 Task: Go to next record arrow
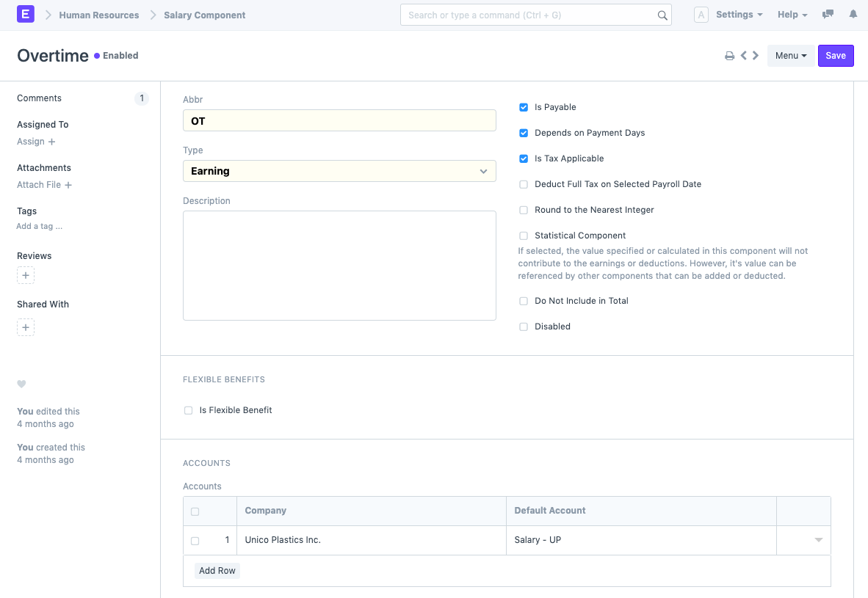(x=756, y=56)
